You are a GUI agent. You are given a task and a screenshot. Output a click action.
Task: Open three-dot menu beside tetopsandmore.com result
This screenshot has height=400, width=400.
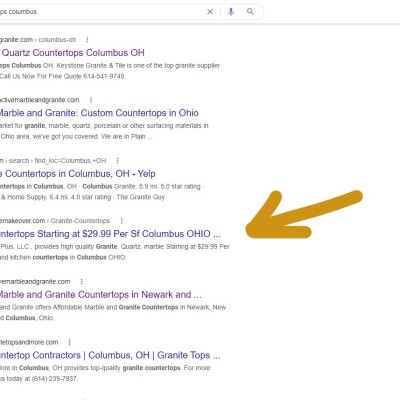click(x=69, y=342)
